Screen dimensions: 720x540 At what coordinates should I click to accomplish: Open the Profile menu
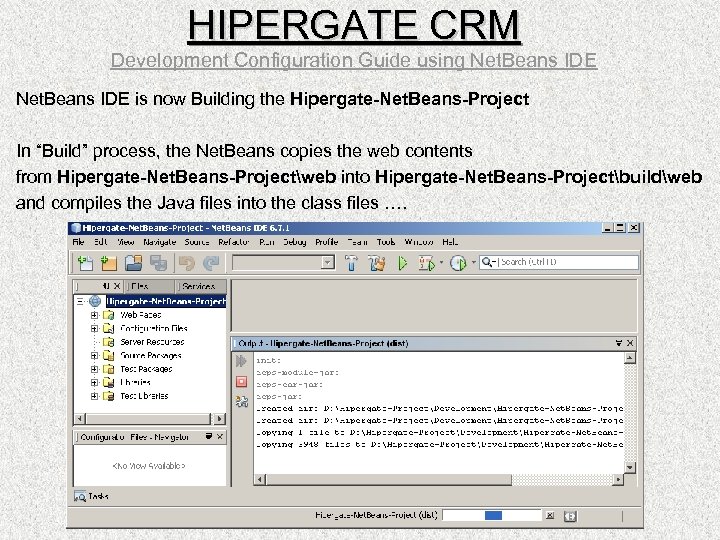326,242
